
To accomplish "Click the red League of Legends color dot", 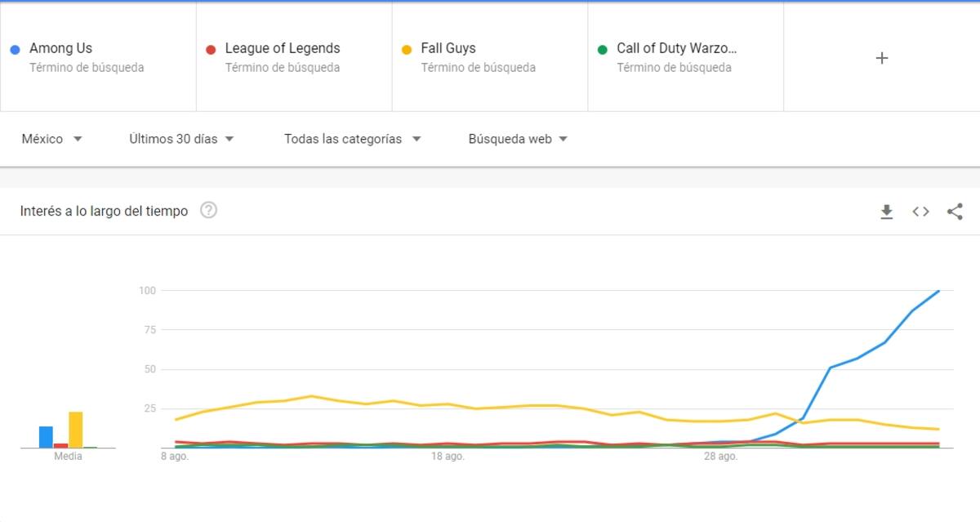I will [x=211, y=50].
